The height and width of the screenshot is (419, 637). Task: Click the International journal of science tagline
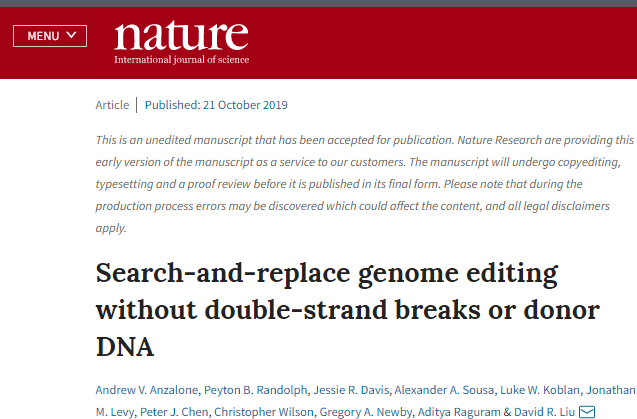click(x=181, y=59)
